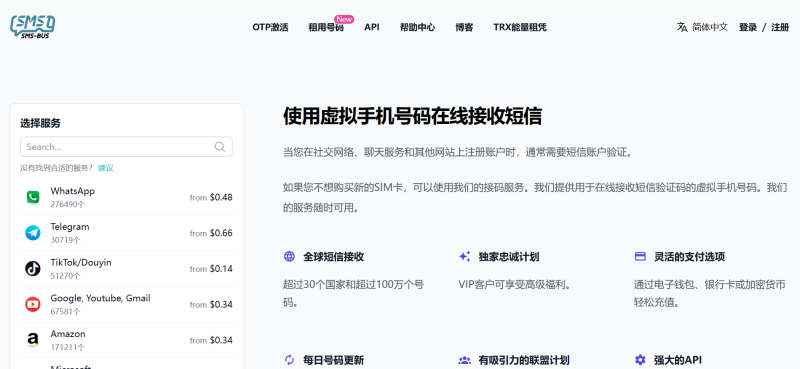The image size is (800, 369).
Task: Click the search magnifier icon
Action: coord(220,147)
